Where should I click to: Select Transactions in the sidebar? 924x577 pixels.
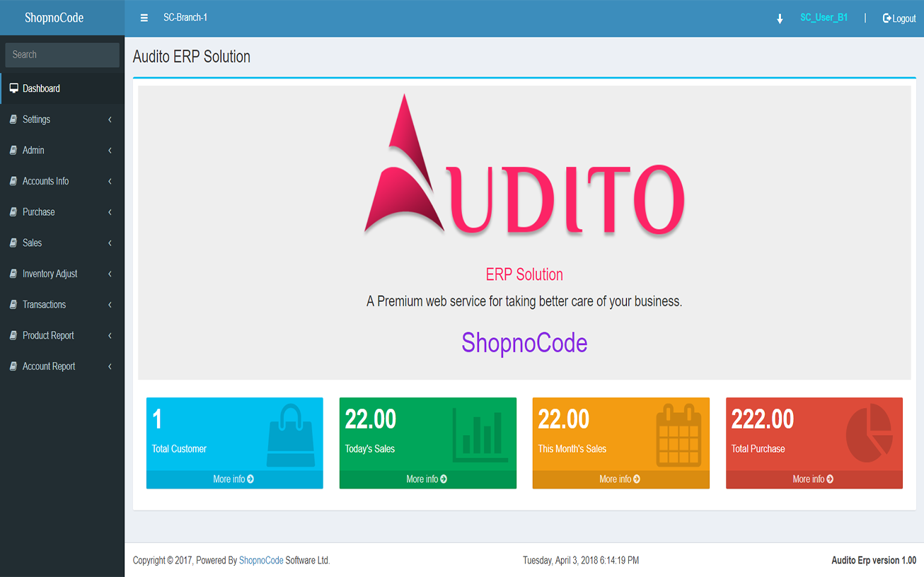click(62, 305)
